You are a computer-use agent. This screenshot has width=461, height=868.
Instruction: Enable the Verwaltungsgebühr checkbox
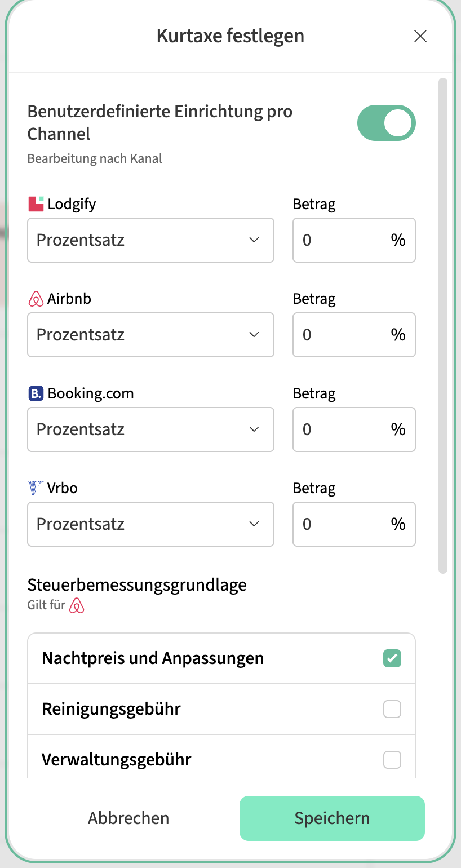[x=392, y=760]
